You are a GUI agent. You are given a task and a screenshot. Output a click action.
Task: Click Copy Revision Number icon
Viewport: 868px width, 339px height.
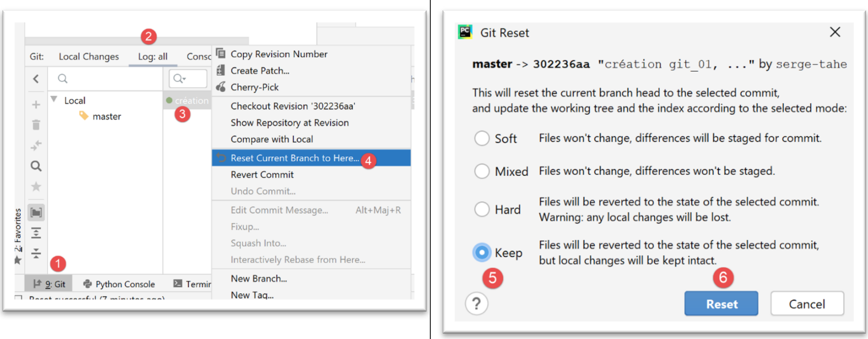pyautogui.click(x=221, y=54)
